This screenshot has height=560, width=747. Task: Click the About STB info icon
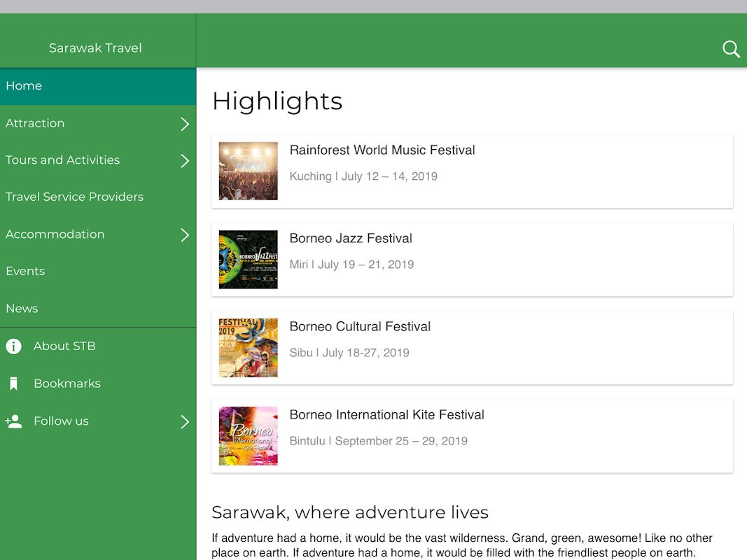[x=13, y=346]
